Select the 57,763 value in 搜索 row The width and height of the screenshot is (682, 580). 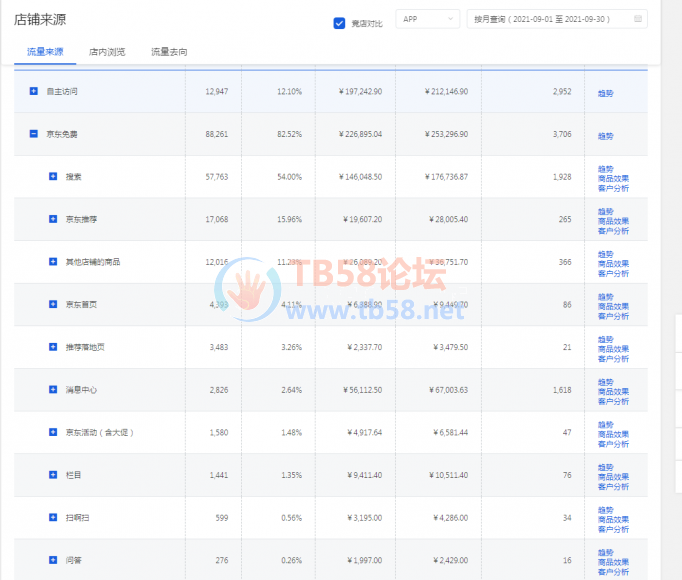pyautogui.click(x=217, y=177)
